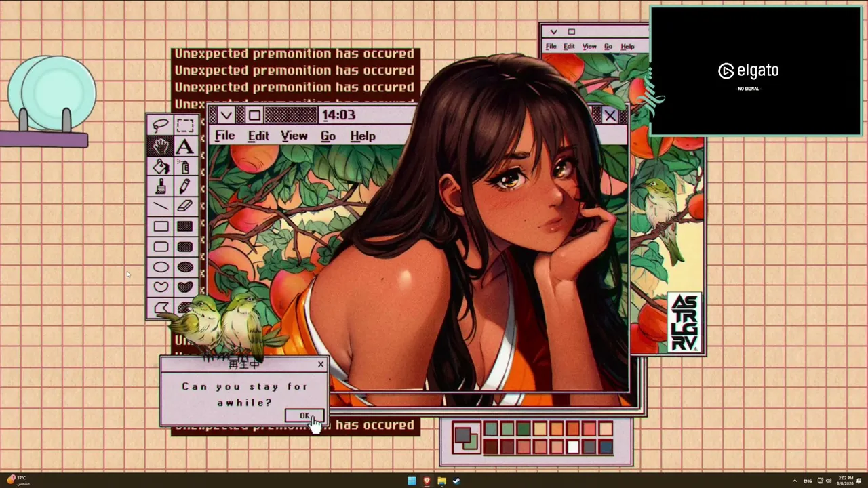The image size is (868, 488).
Task: Pick the pale yellow palette swatch
Action: (x=540, y=428)
